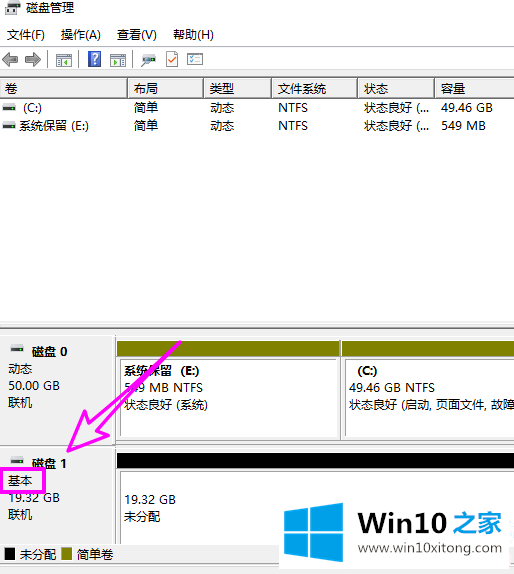Open the blue Help question mark icon
This screenshot has width=514, height=574.
94,59
